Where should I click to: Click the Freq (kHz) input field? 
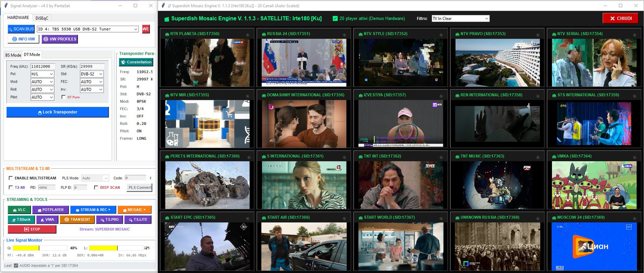coord(43,66)
